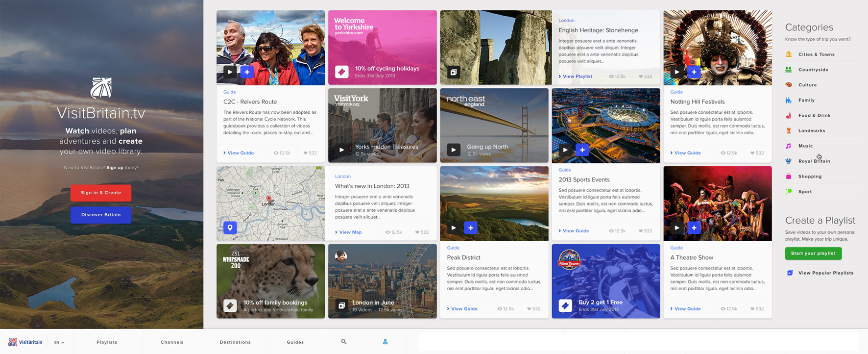Open View Guide for A Theatre Show
This screenshot has width=868, height=354.
pyautogui.click(x=685, y=309)
